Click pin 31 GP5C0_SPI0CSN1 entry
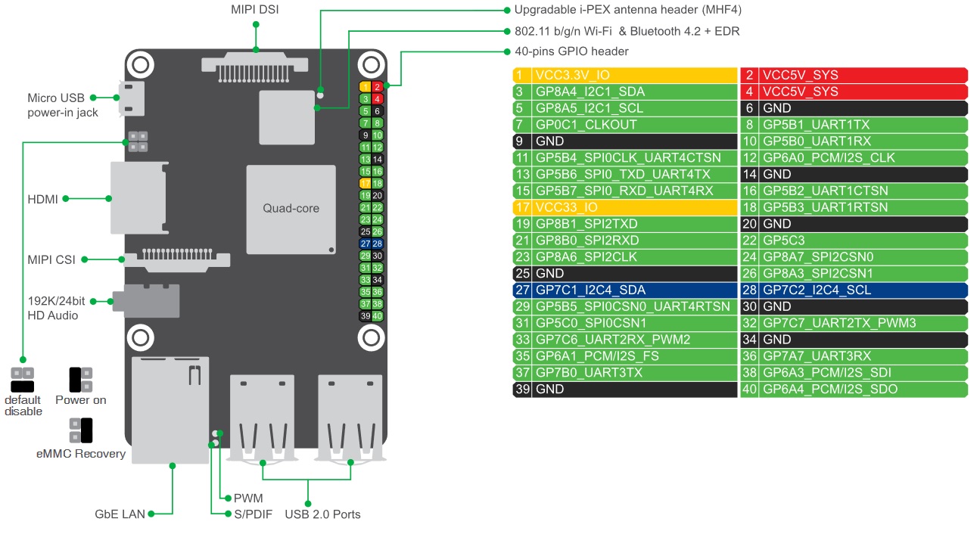 coord(625,324)
